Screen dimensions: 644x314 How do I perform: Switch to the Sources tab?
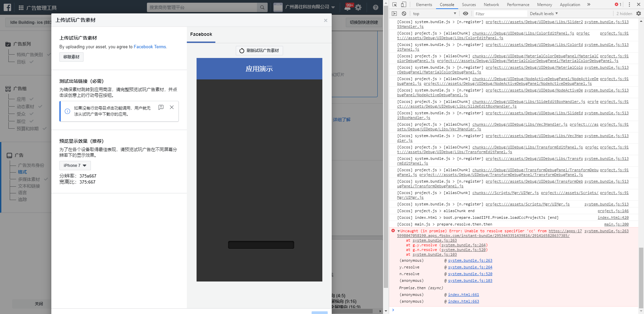click(x=469, y=4)
